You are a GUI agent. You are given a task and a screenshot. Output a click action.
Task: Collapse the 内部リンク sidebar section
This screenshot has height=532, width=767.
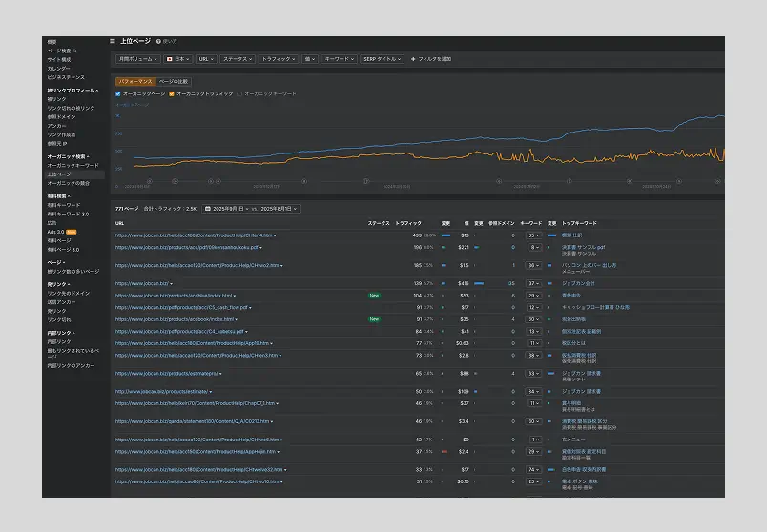click(61, 333)
